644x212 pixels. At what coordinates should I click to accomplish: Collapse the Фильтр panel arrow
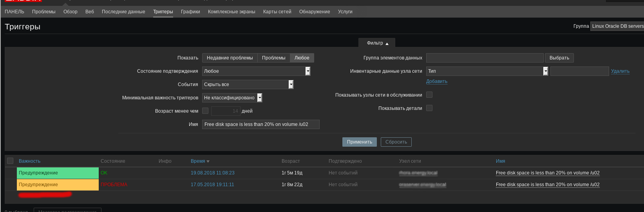(387, 43)
